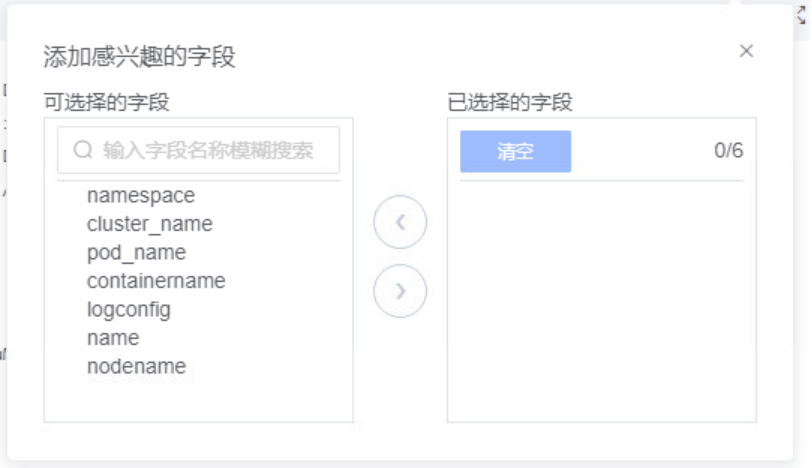Pick the containername field

pyautogui.click(x=156, y=281)
